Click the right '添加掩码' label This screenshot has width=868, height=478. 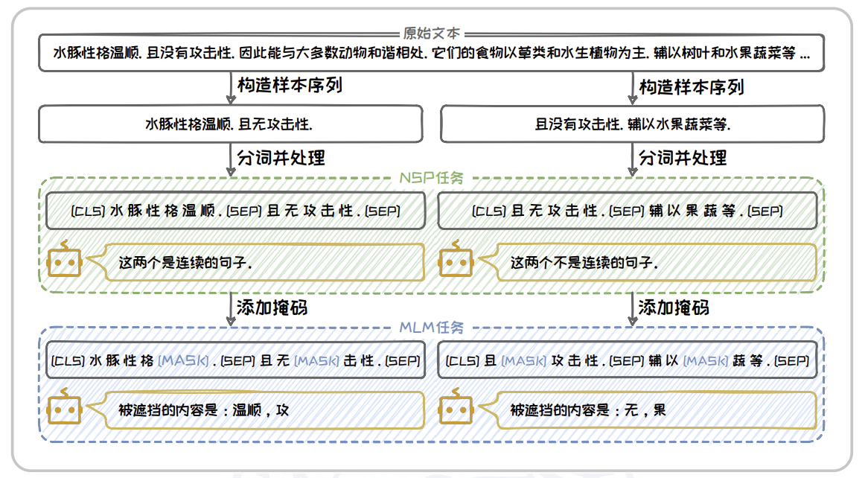coord(674,307)
